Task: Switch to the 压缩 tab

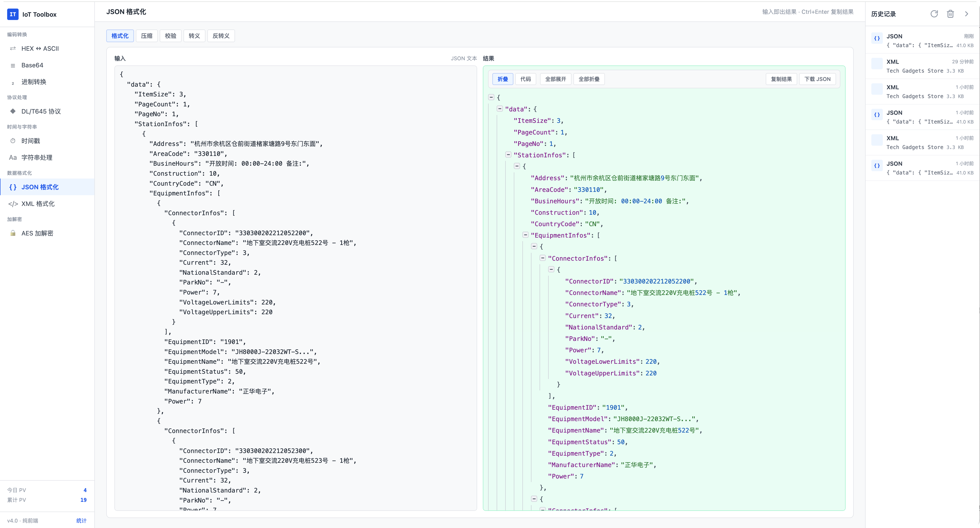Action: click(147, 36)
